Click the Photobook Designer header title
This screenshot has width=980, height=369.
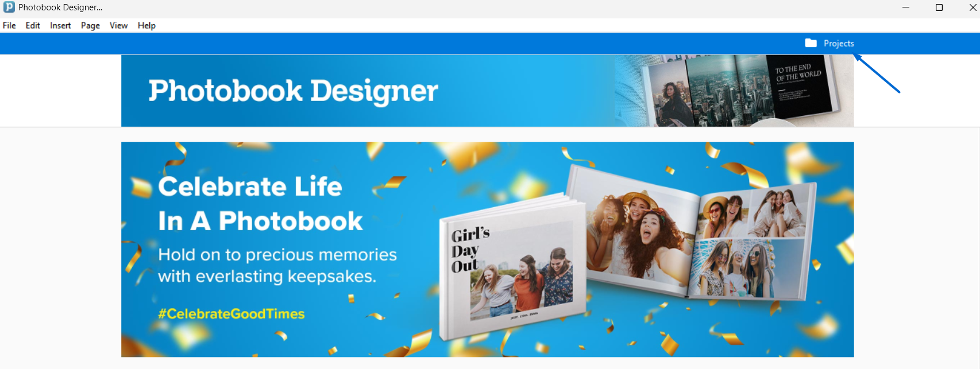click(x=293, y=91)
